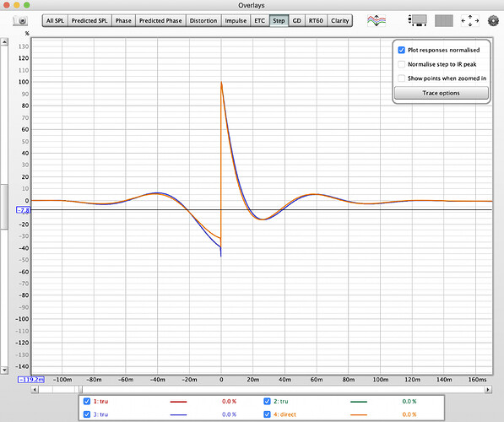Click the vertical zoom slider thumb
Viewport: 504px width, 422px height.
coord(4,207)
